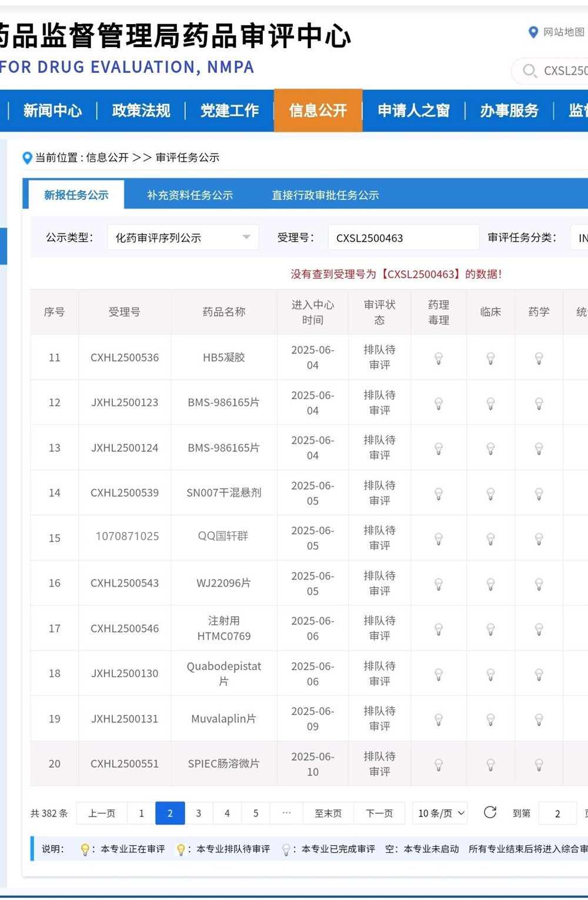Click pharmacology bulb icon for SPIEC肠溶微片 row

(x=439, y=765)
